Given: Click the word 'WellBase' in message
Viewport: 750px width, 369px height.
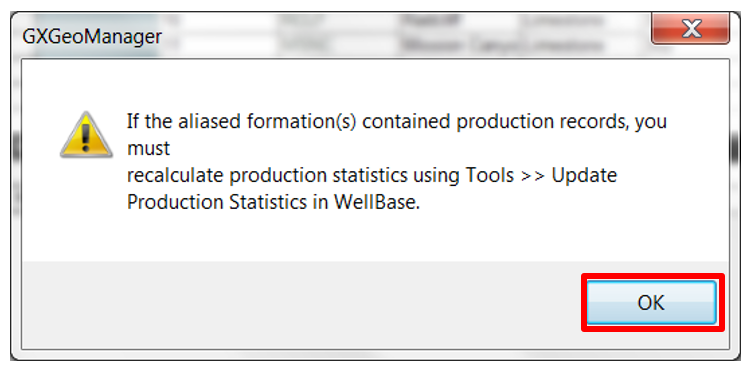Looking at the screenshot, I should 375,202.
